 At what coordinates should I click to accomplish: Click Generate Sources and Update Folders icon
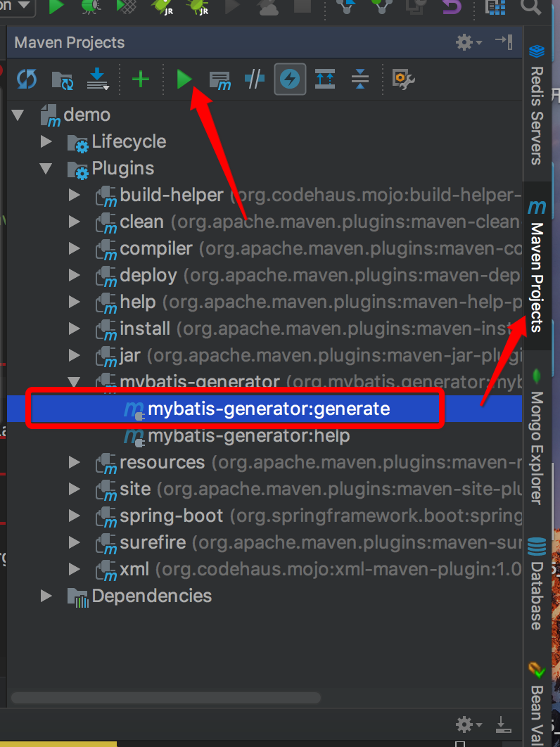pos(62,79)
